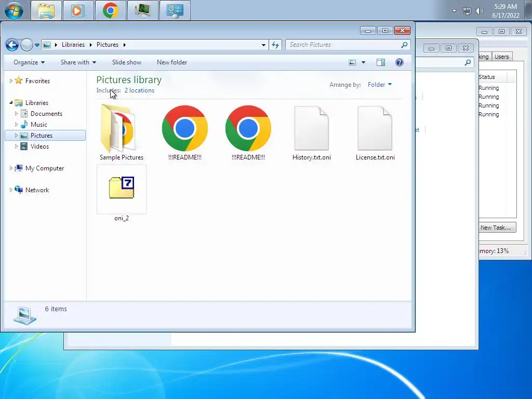Select the History.txt.oni file
This screenshot has width=532, height=399.
click(312, 132)
